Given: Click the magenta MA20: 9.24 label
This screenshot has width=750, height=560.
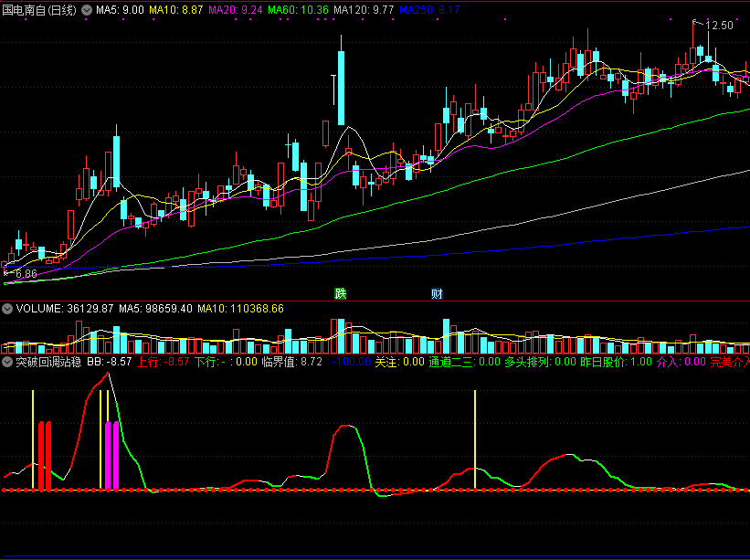Looking at the screenshot, I should point(236,10).
